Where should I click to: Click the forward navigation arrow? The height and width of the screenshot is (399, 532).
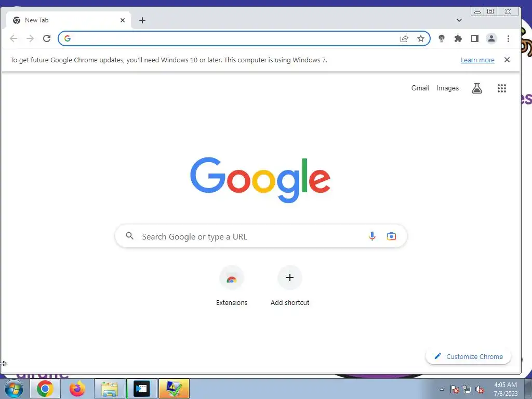pos(30,38)
